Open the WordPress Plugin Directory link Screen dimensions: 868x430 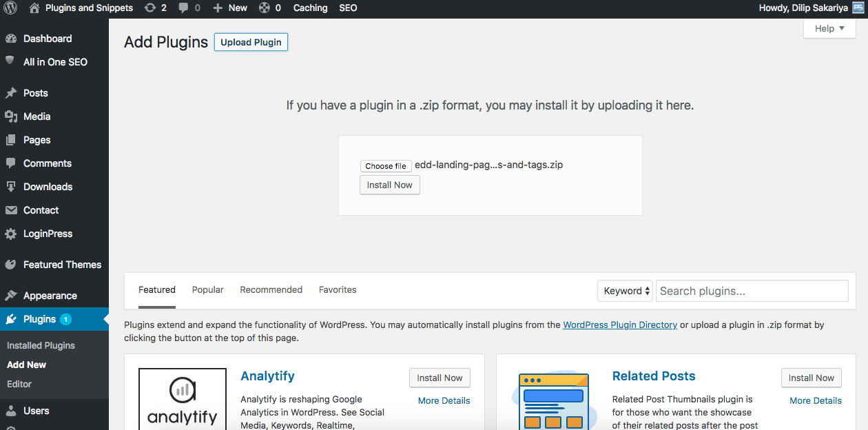click(x=620, y=325)
